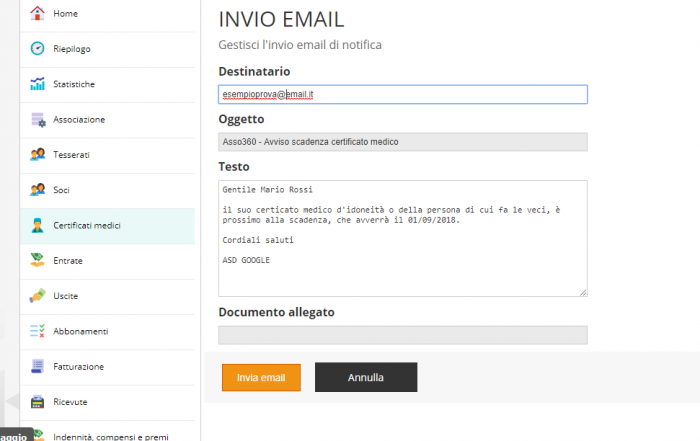Image resolution: width=700 pixels, height=441 pixels.
Task: Click the Oggetto subject field
Action: [403, 142]
